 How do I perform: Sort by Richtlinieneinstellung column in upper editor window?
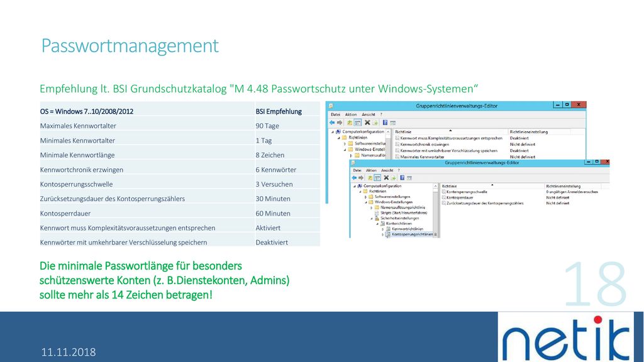(x=539, y=132)
